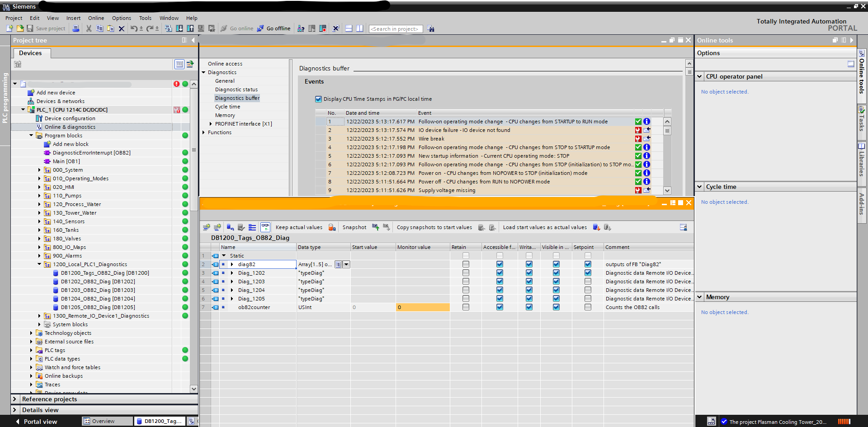Click the split editor horizontally icon
Image resolution: width=868 pixels, height=427 pixels.
(x=349, y=28)
